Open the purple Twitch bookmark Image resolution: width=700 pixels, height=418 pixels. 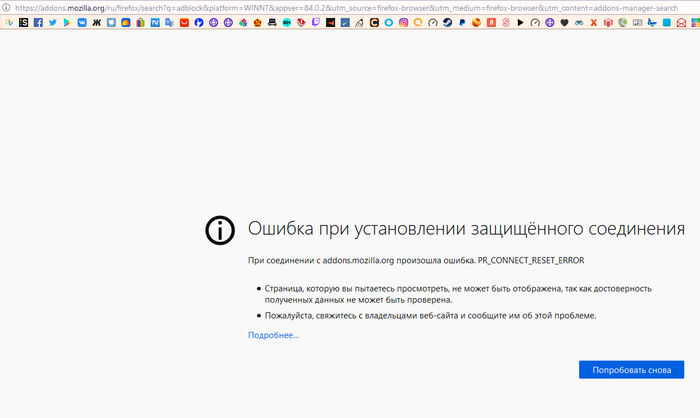[316, 22]
